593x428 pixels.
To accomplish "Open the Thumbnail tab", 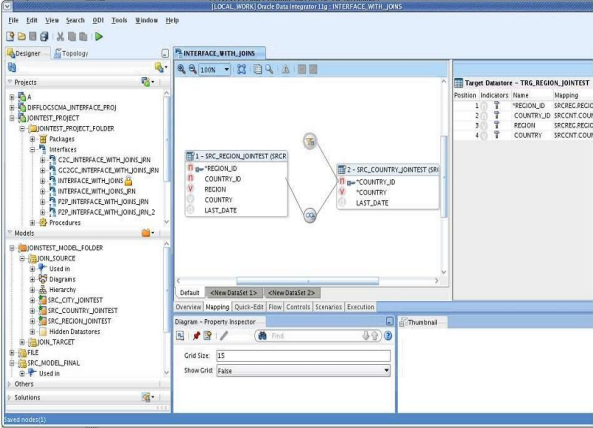I will click(422, 322).
